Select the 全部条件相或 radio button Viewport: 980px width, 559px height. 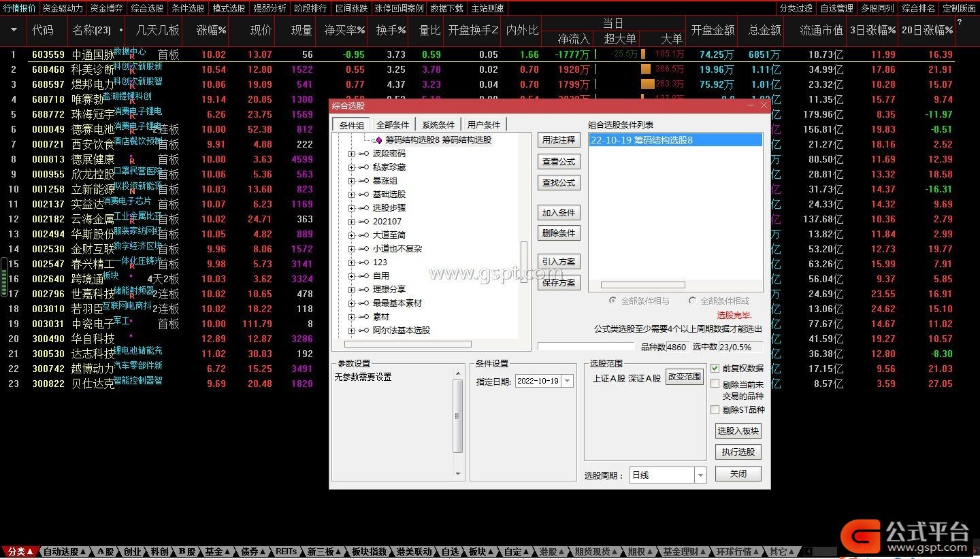(693, 301)
